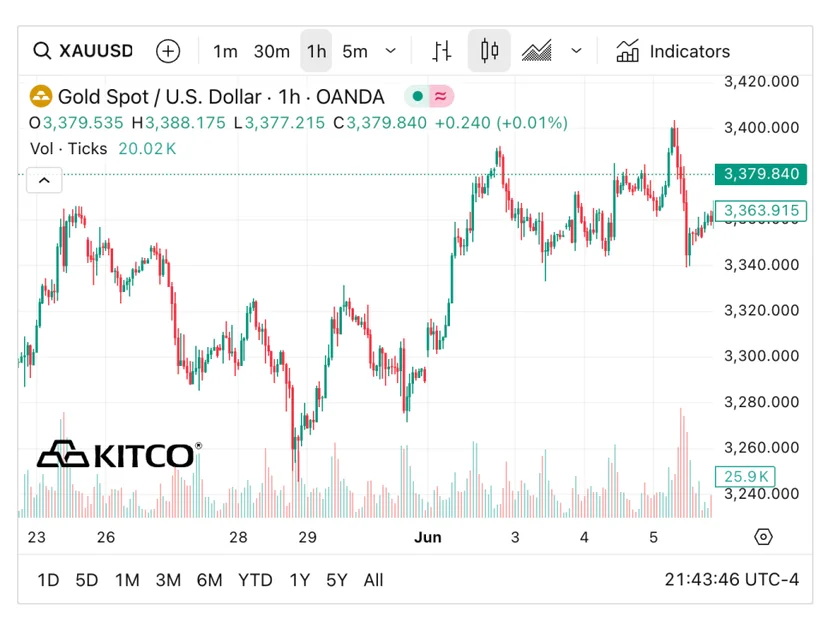Click the 21:43:46 UTC-4 timezone clock
Image resolution: width=828 pixels, height=617 pixels.
coord(731,579)
